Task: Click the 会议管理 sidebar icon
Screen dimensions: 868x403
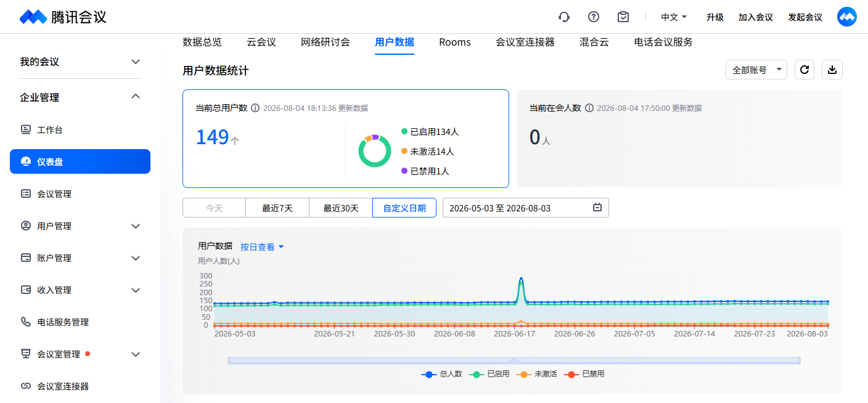Action: [x=26, y=193]
